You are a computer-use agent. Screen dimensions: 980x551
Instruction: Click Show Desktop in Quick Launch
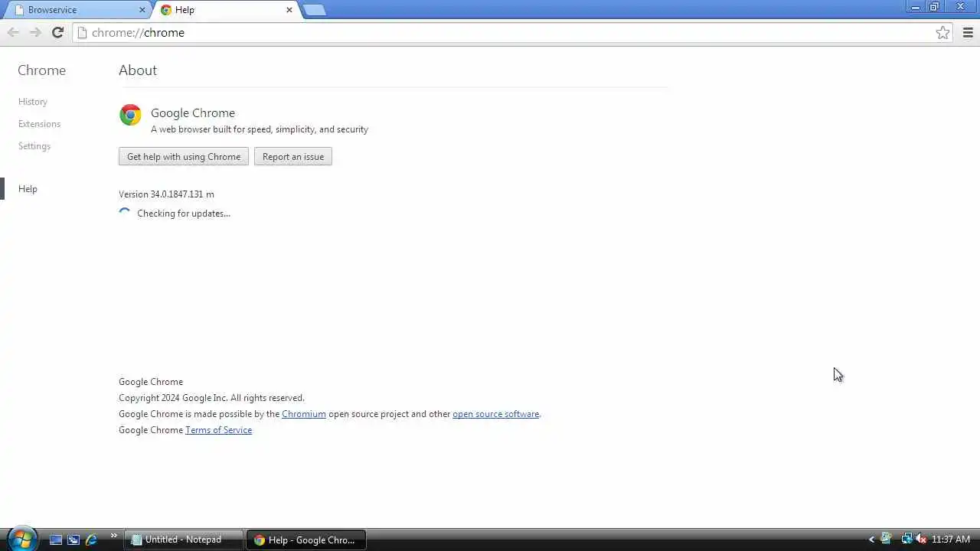56,540
